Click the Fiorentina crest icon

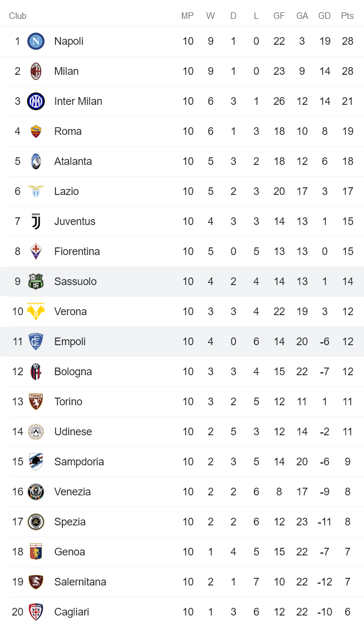[36, 252]
